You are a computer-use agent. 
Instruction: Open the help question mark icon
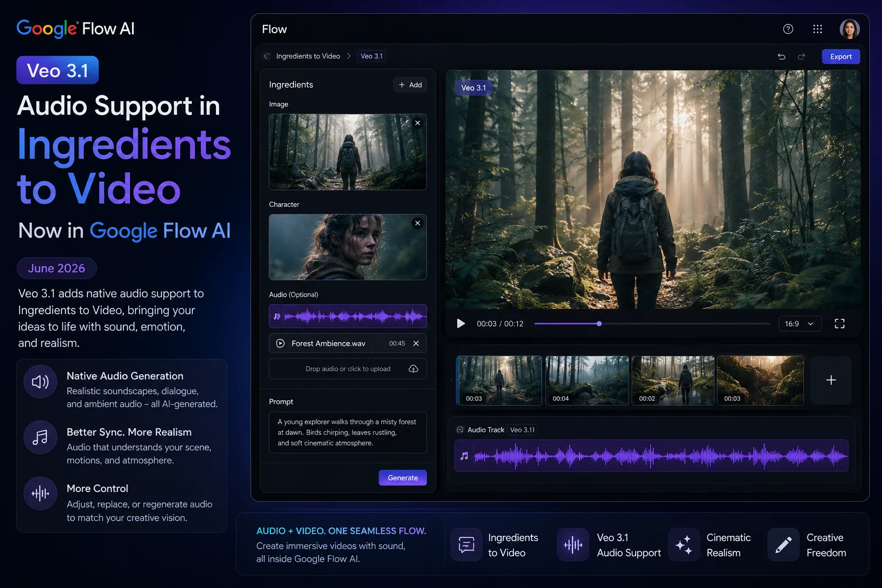click(x=788, y=29)
